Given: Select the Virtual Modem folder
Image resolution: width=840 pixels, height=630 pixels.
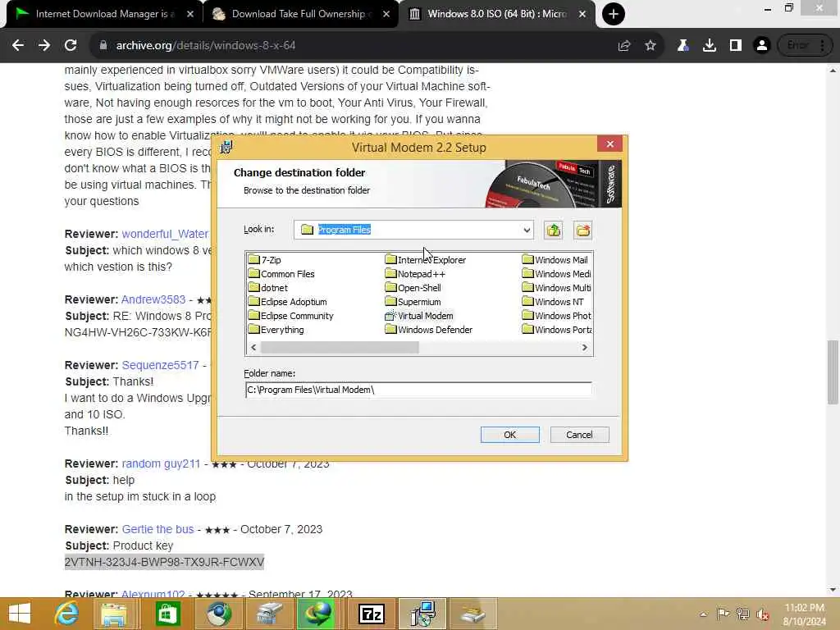Looking at the screenshot, I should point(419,316).
